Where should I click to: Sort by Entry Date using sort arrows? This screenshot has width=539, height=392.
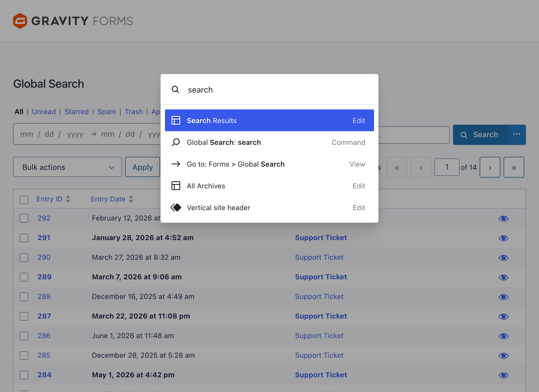pyautogui.click(x=131, y=199)
